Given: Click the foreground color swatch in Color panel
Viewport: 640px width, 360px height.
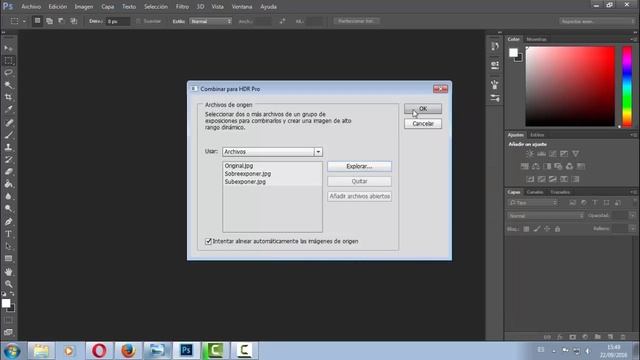Looking at the screenshot, I should click(x=513, y=52).
